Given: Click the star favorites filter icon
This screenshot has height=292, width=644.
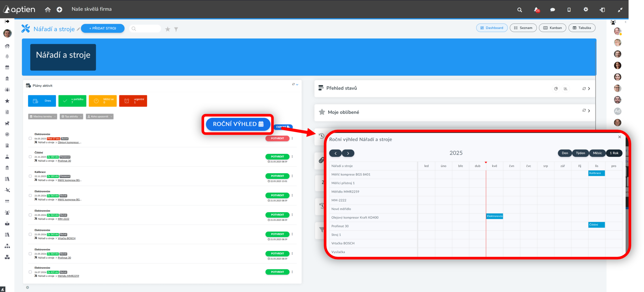Looking at the screenshot, I should point(168,29).
